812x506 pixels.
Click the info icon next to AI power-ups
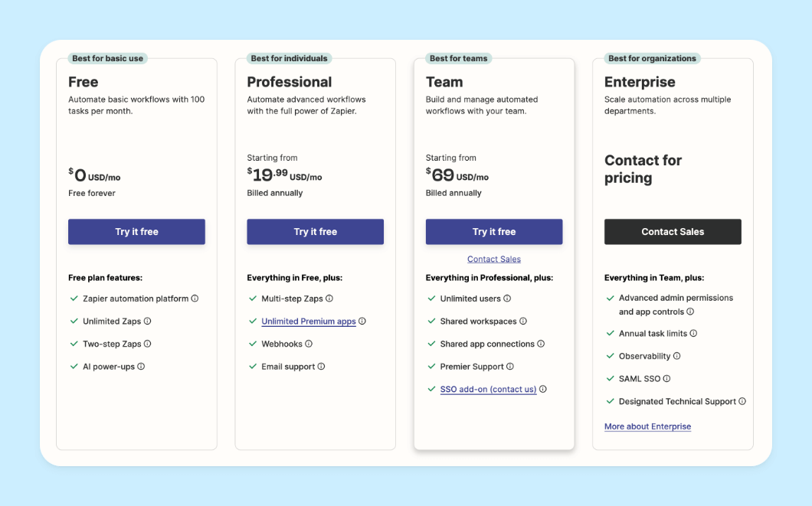tap(141, 366)
